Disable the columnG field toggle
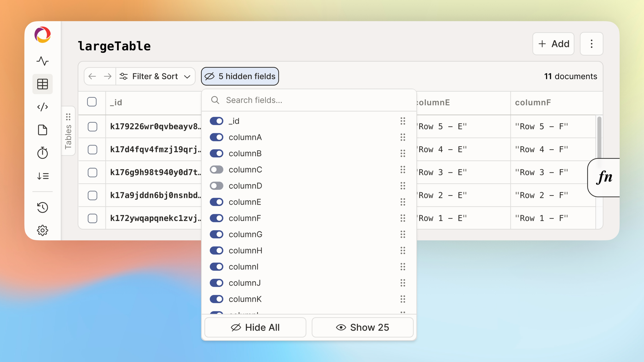The image size is (644, 362). point(216,234)
